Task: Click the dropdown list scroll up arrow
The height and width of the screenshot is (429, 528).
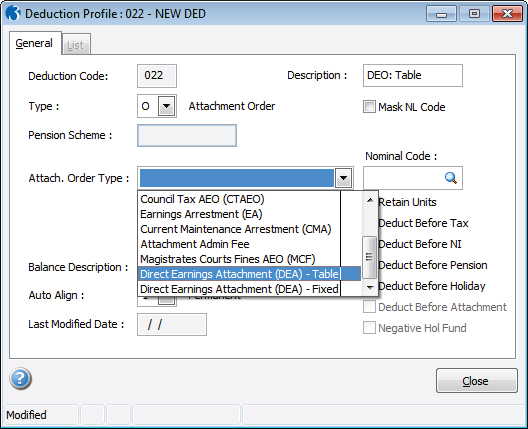Action: click(370, 200)
